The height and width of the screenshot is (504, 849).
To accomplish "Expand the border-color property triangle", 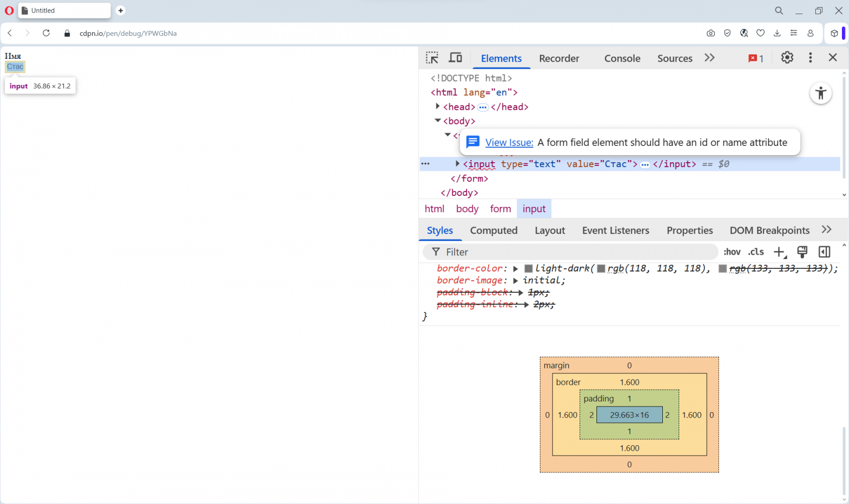I will tap(515, 269).
